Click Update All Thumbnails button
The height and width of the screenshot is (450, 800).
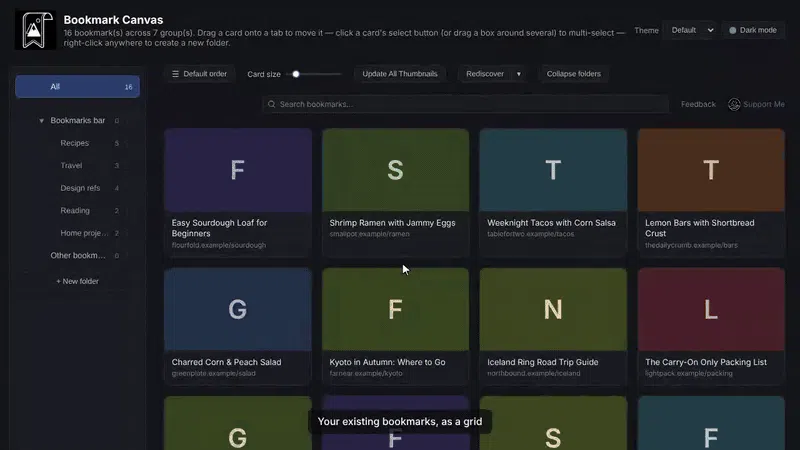pos(400,74)
